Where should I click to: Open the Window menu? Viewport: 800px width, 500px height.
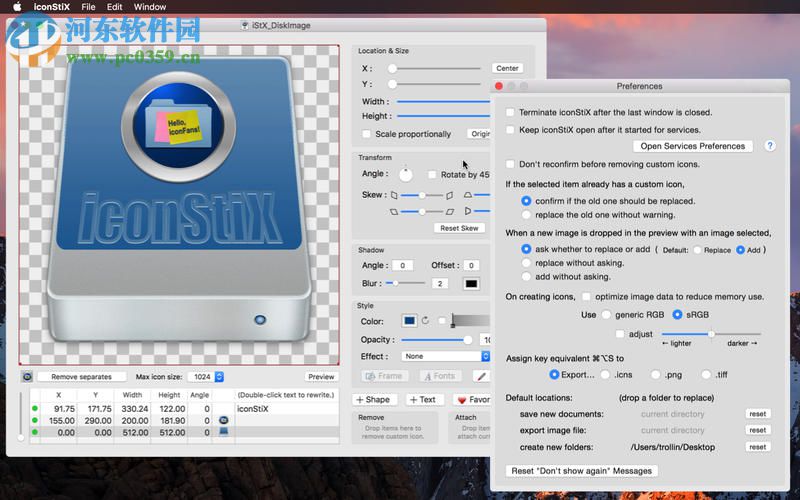[x=149, y=7]
